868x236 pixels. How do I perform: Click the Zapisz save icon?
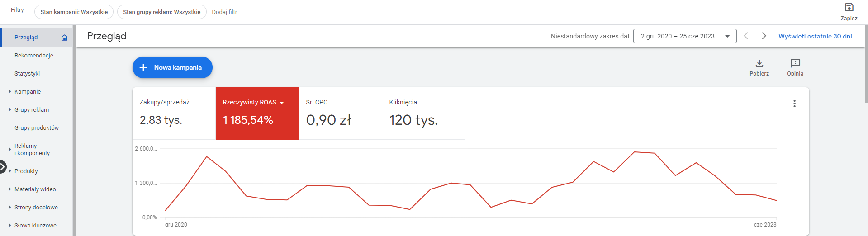tap(849, 8)
